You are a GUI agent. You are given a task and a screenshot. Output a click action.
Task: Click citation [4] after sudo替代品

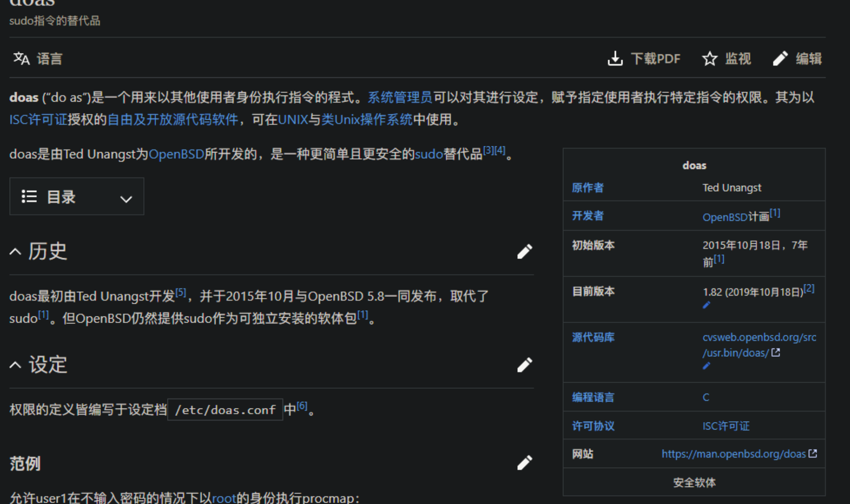pyautogui.click(x=500, y=150)
